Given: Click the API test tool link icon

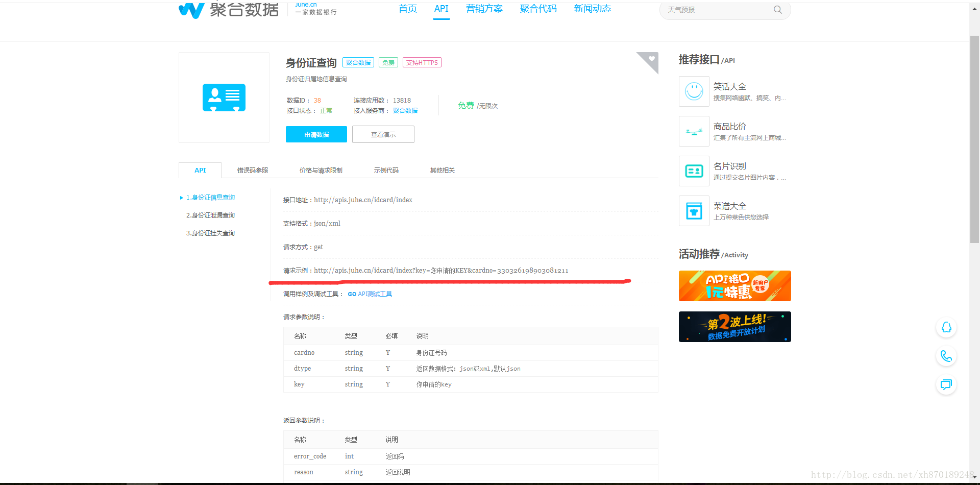Looking at the screenshot, I should 352,294.
